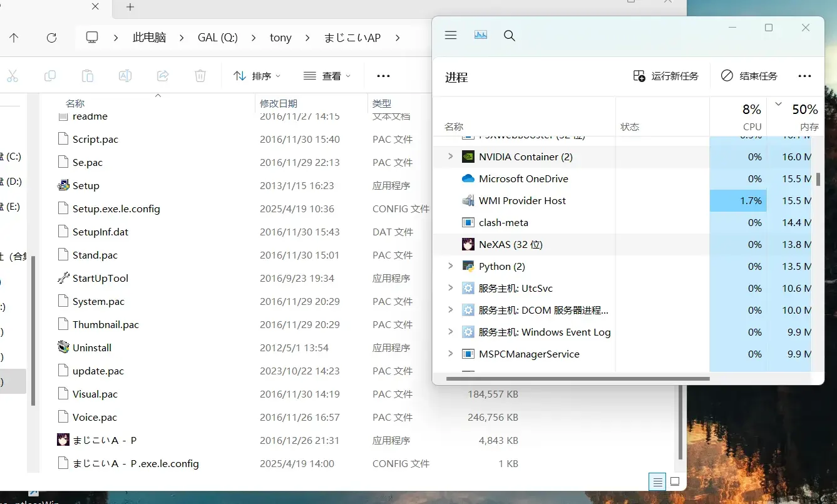Click the tony breadcrumb in address bar
This screenshot has width=837, height=504.
280,38
